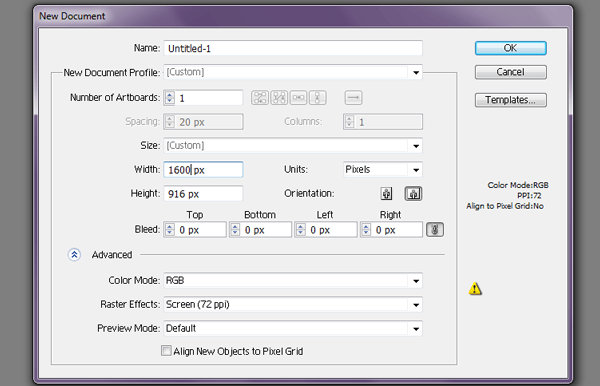Click the New Document title bar
Viewport: 600px width, 386px height.
(302, 16)
